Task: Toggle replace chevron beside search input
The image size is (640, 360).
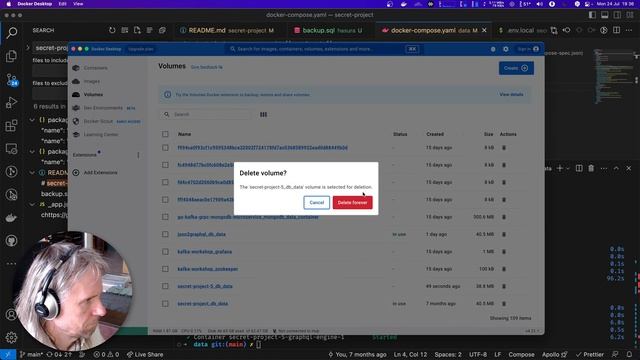Action: 28,48
